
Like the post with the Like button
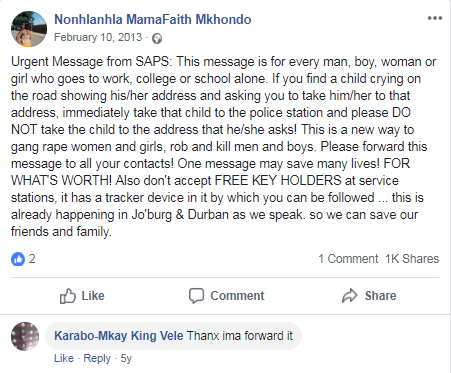(82, 296)
